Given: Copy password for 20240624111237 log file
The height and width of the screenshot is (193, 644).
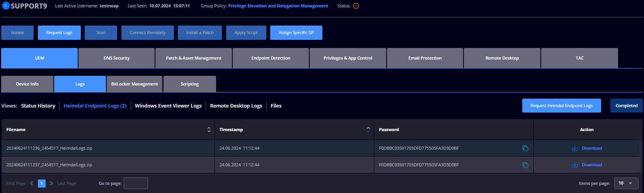Looking at the screenshot, I should [x=525, y=165].
